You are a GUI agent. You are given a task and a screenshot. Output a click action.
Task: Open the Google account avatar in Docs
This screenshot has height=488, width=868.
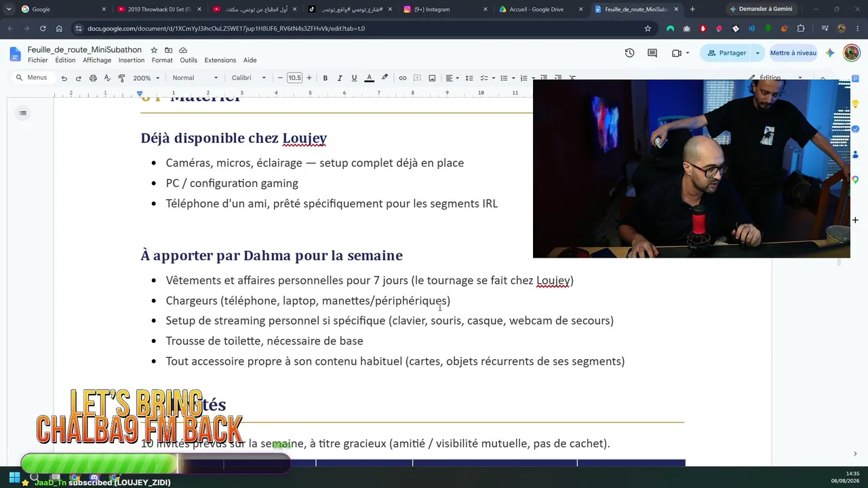(851, 53)
